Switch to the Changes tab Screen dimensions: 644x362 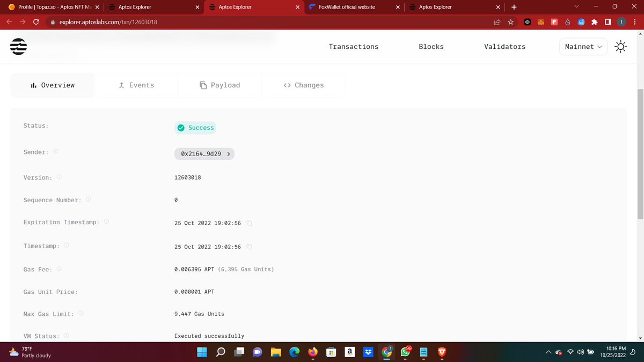click(303, 85)
